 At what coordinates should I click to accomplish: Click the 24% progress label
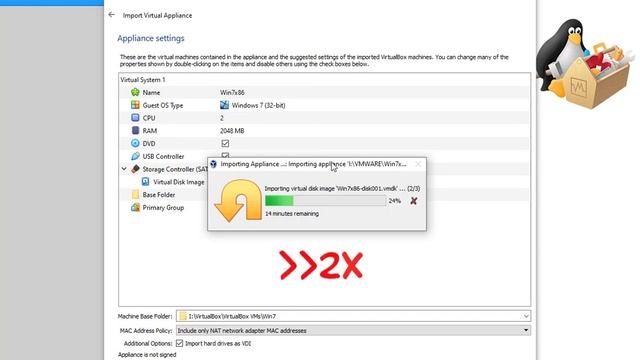coord(395,200)
